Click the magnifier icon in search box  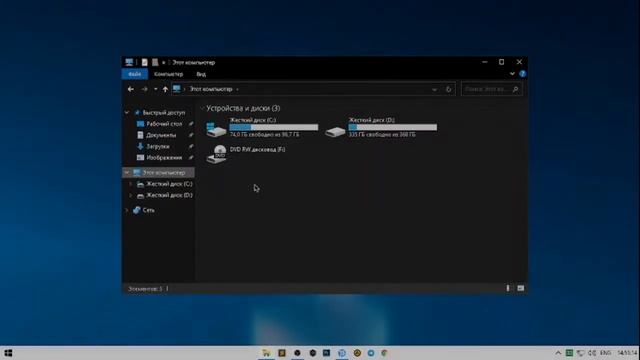click(x=516, y=89)
